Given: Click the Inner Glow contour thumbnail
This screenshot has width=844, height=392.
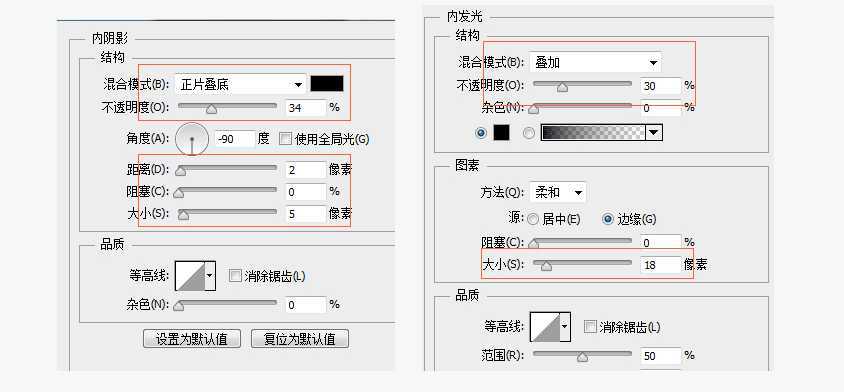Looking at the screenshot, I should pos(545,327).
